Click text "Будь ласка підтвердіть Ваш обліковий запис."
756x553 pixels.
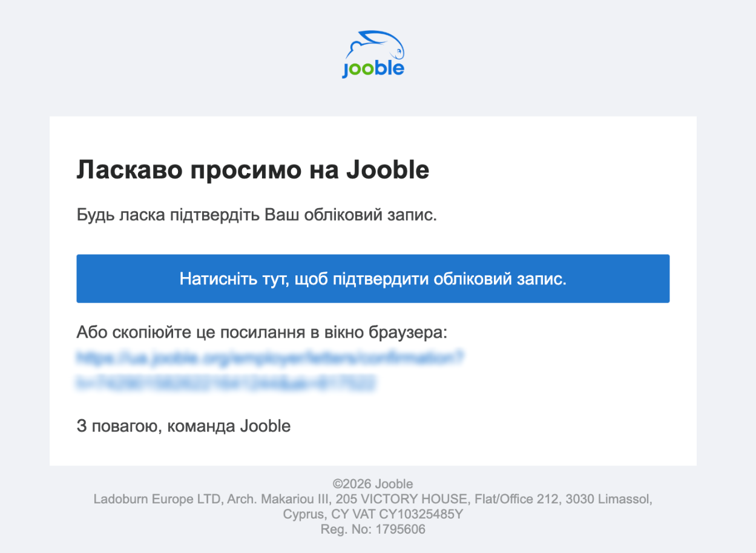click(x=257, y=215)
